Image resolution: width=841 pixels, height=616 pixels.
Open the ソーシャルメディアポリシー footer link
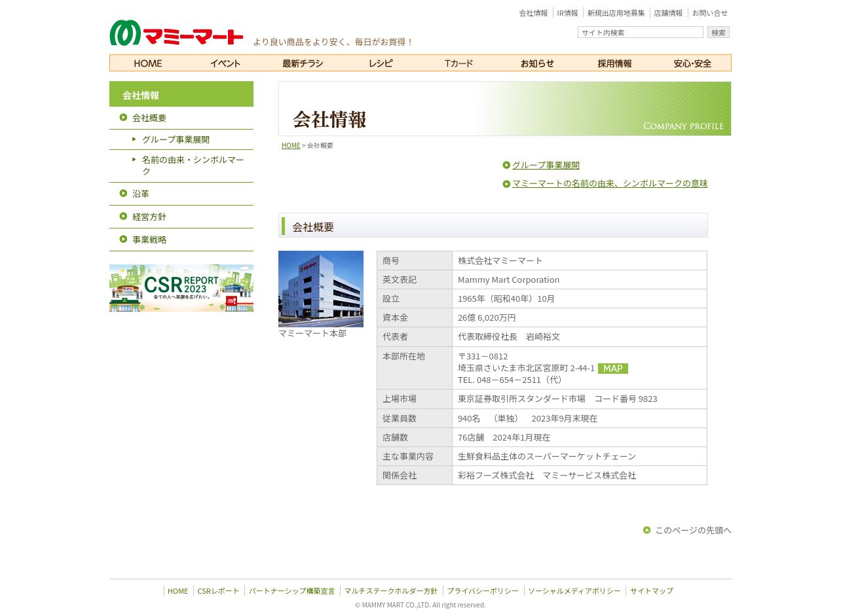(x=574, y=590)
